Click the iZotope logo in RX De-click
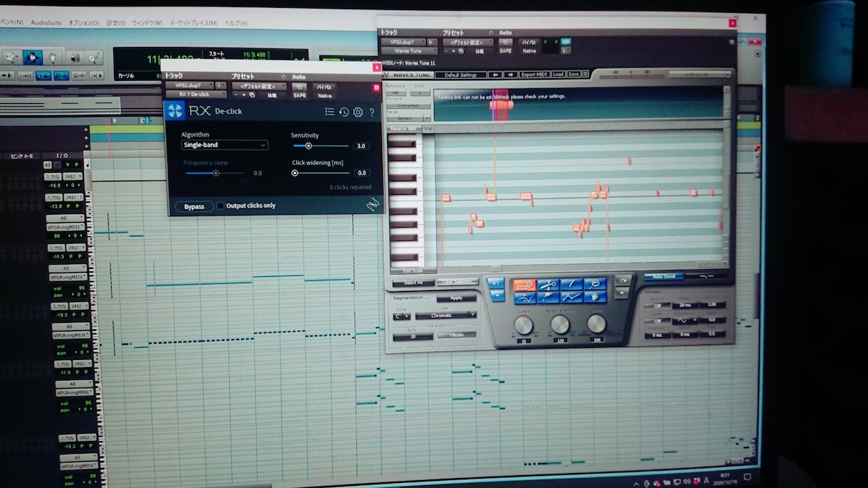 tap(175, 110)
